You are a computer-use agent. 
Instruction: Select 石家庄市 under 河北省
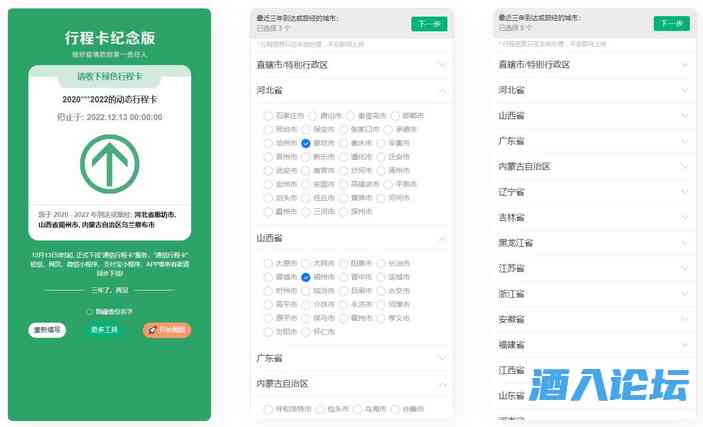(x=268, y=115)
